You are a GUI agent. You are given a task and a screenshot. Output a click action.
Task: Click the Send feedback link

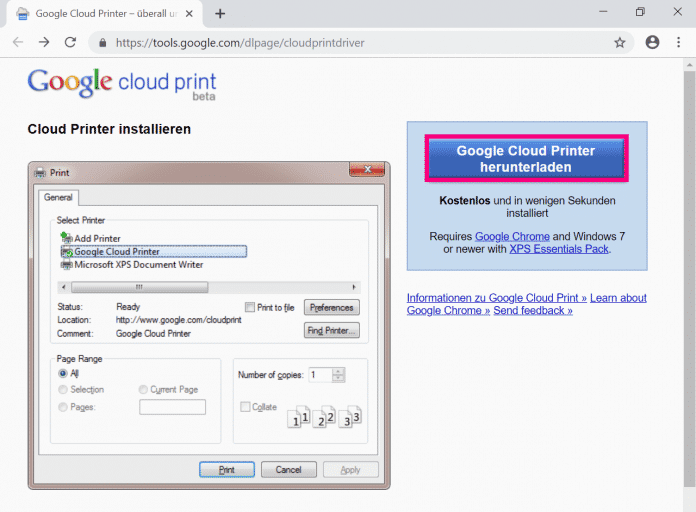coord(533,311)
